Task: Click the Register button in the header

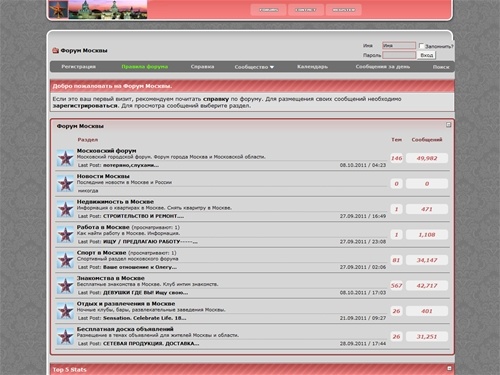Action: tap(344, 10)
